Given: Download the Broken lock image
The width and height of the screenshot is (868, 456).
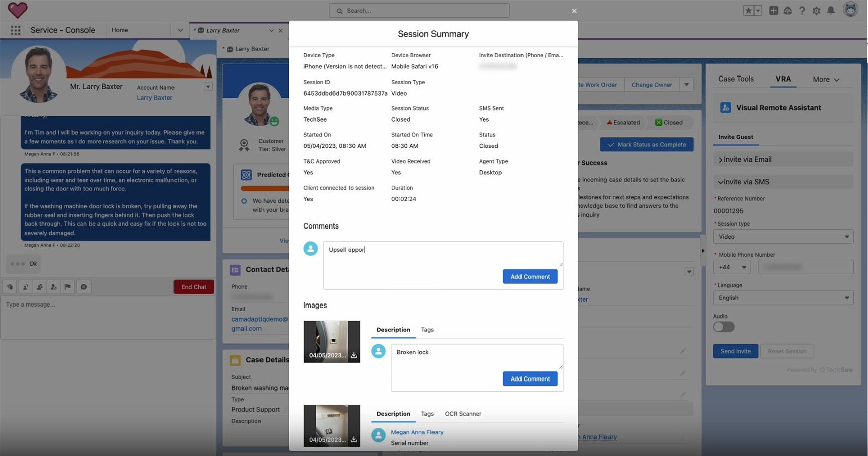Looking at the screenshot, I should [x=354, y=355].
